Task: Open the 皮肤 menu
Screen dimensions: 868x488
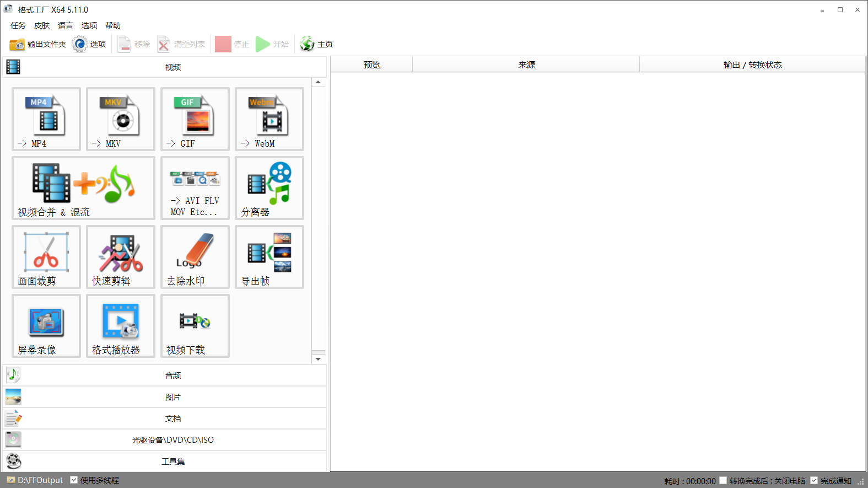Action: pos(42,25)
